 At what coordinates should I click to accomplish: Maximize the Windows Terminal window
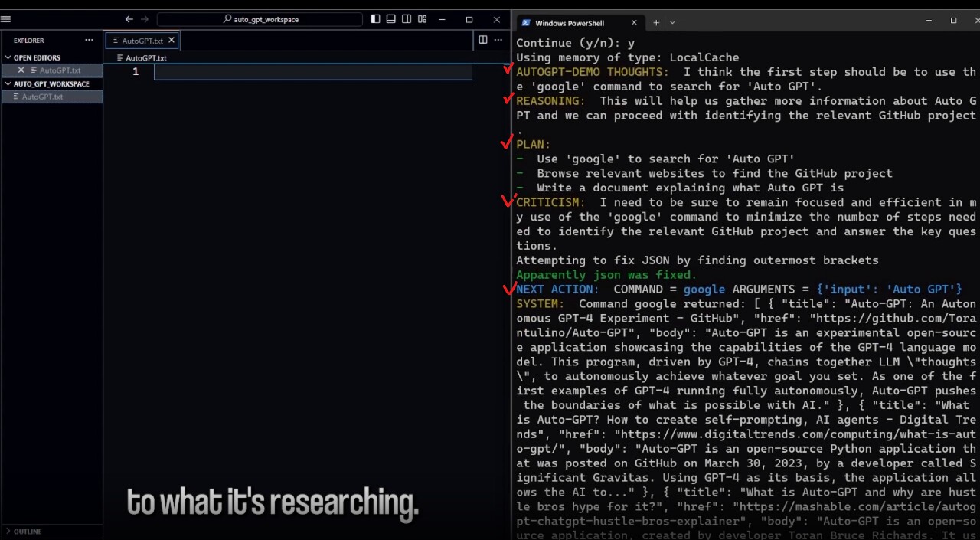pos(953,21)
